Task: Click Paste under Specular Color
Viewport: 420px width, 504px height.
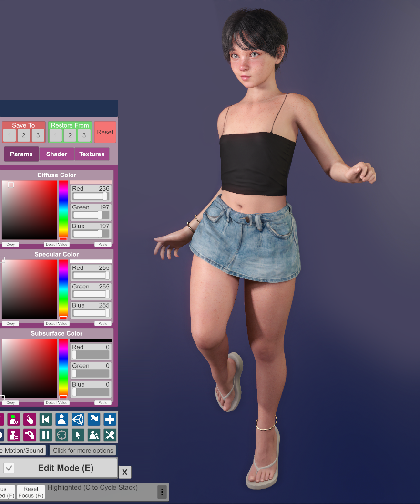Action: [103, 323]
